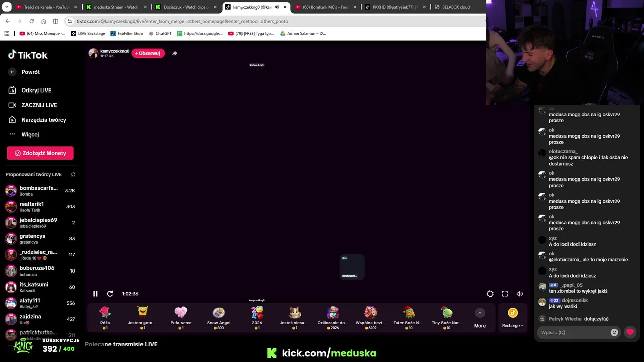
Task: Open the emoji picker in chat
Action: [x=614, y=332]
